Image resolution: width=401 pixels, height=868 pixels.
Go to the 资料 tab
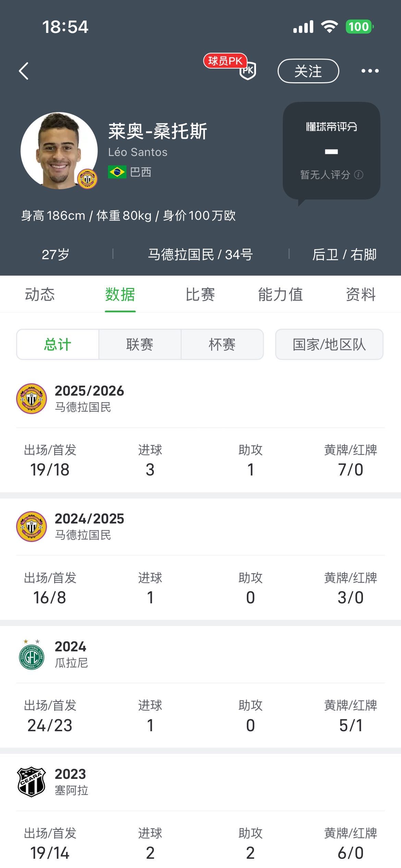(x=361, y=294)
